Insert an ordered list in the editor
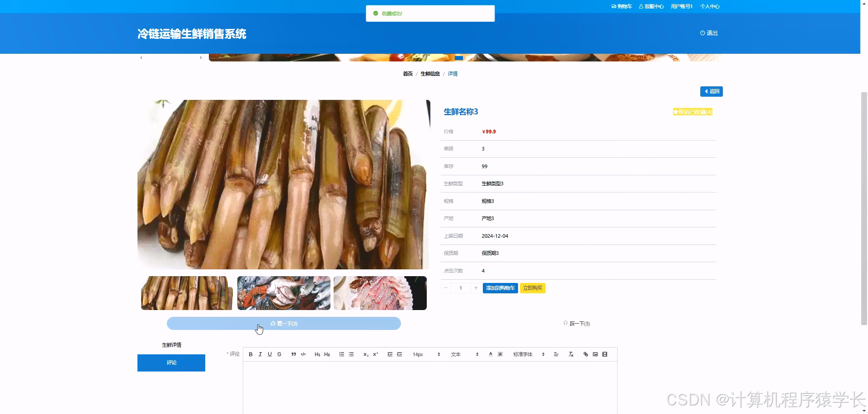This screenshot has height=414, width=868. pyautogui.click(x=342, y=354)
